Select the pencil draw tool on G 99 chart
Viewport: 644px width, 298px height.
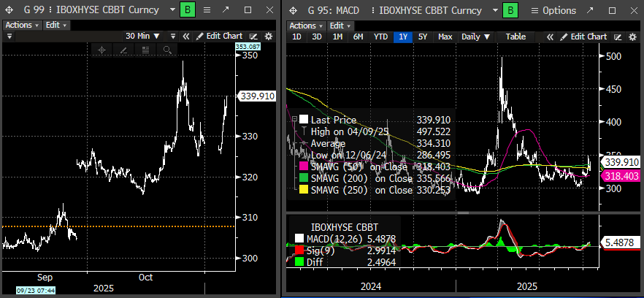[123, 50]
